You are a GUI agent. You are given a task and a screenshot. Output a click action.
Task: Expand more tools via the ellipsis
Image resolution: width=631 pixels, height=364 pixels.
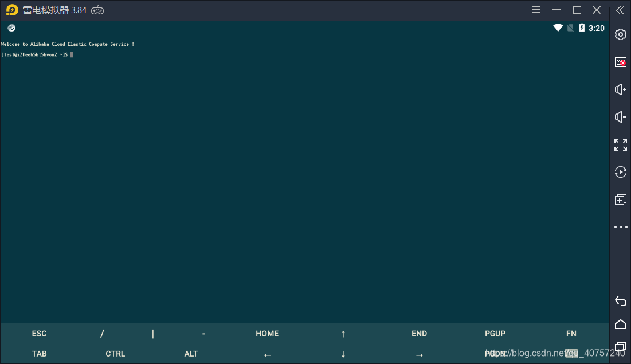[x=621, y=227]
